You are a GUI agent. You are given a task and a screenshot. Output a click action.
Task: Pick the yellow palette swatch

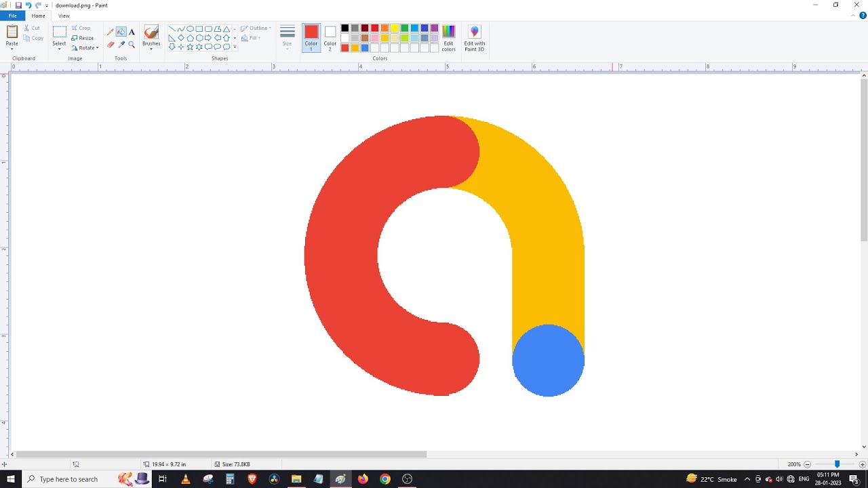tap(395, 28)
